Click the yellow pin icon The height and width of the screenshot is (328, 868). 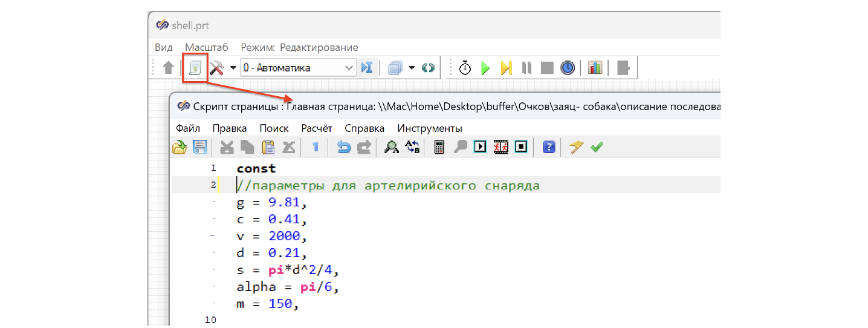coord(577,147)
